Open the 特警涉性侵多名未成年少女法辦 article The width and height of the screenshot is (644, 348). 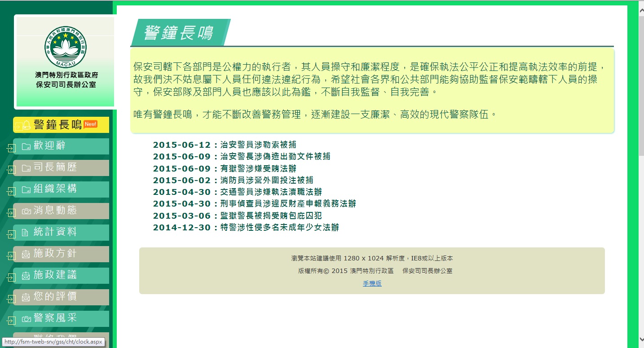[279, 227]
